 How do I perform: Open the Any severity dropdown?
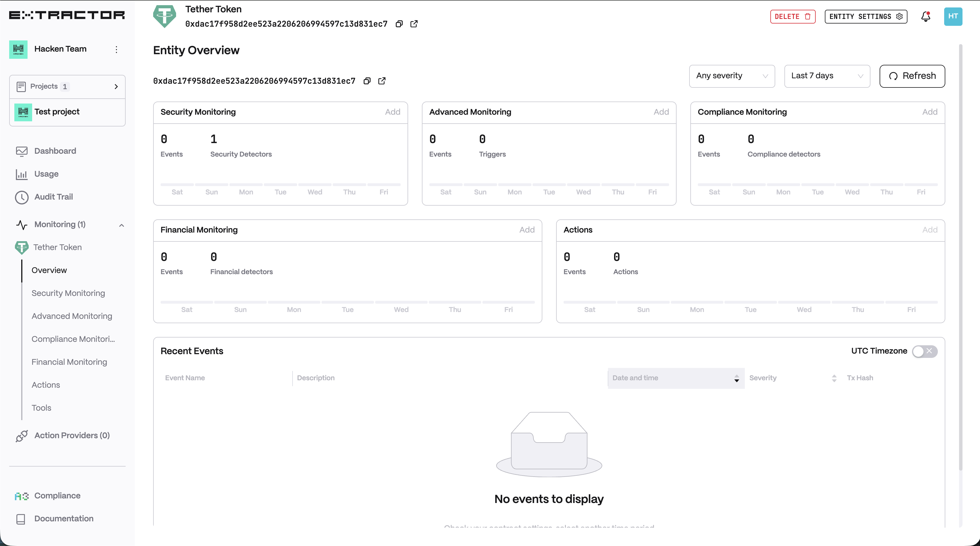tap(732, 76)
